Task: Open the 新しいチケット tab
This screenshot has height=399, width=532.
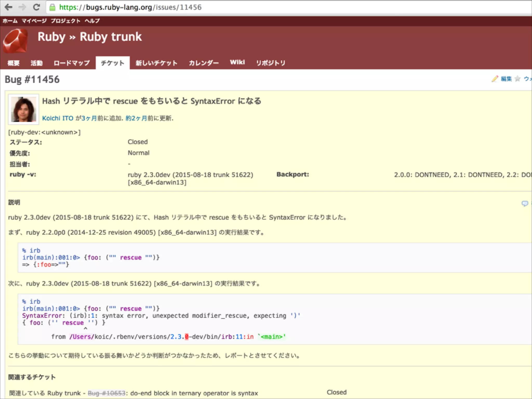Action: pyautogui.click(x=156, y=63)
